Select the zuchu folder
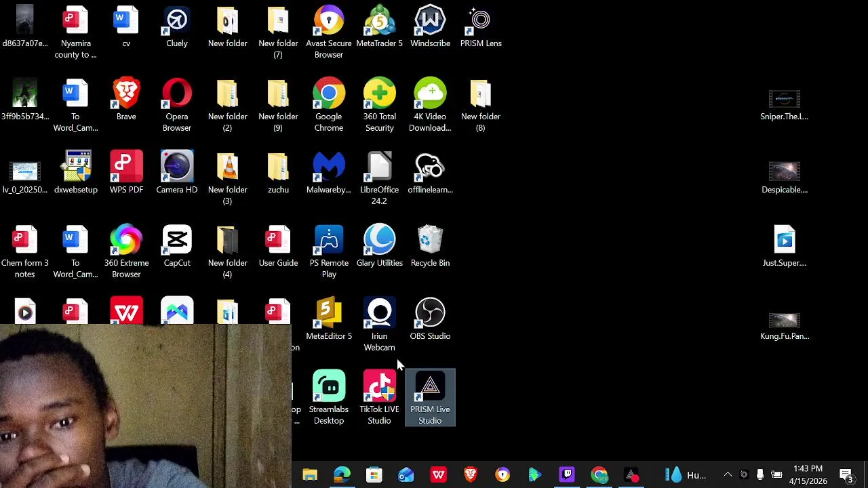The width and height of the screenshot is (868, 488). [278, 174]
